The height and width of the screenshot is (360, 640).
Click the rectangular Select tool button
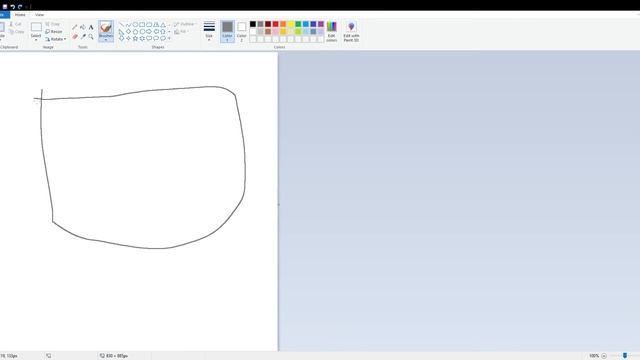[36, 27]
